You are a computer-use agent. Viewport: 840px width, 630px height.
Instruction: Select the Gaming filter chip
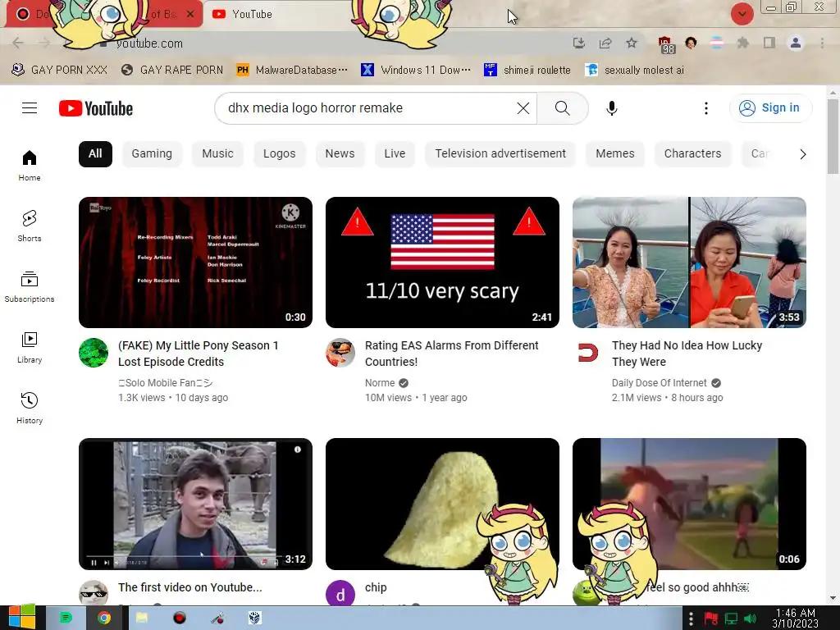(152, 153)
